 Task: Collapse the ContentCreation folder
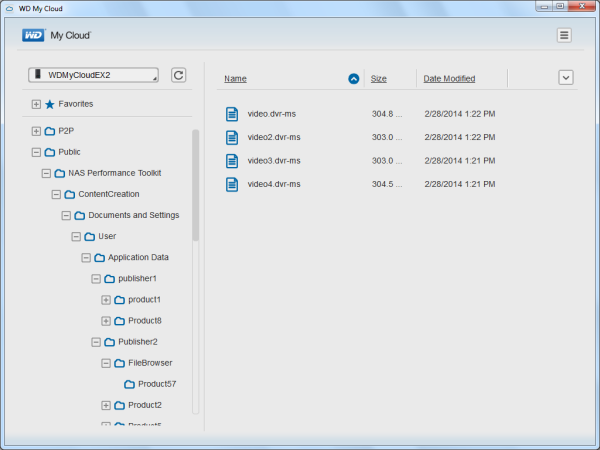point(56,194)
